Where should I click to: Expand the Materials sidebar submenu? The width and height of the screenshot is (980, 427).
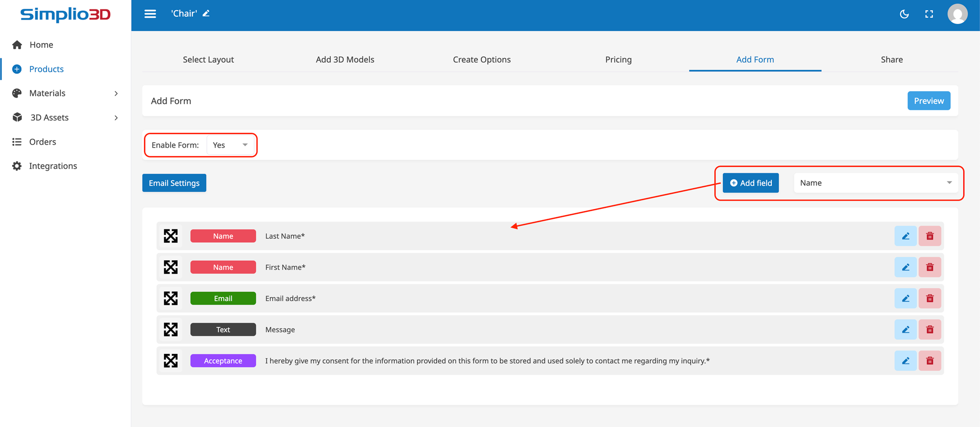tap(116, 93)
